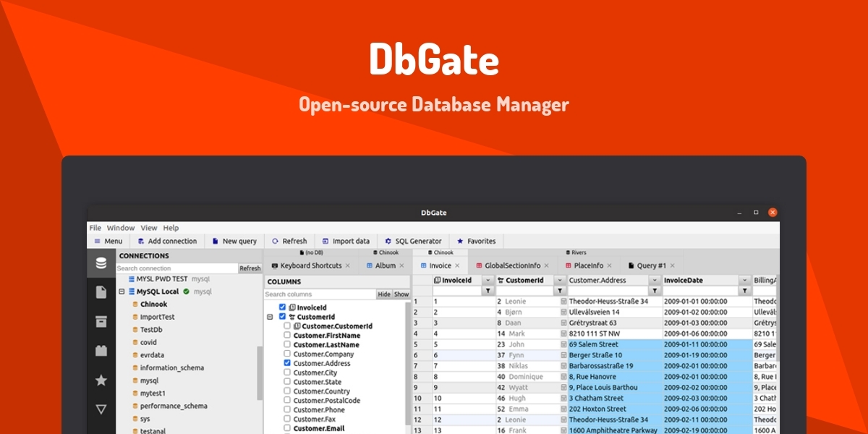Open the files sidebar icon
868x434 pixels.
pyautogui.click(x=101, y=292)
